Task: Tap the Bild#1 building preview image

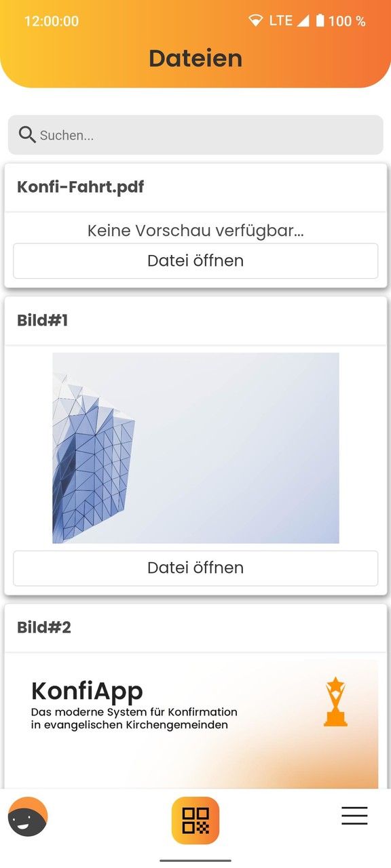Action: coord(195,448)
